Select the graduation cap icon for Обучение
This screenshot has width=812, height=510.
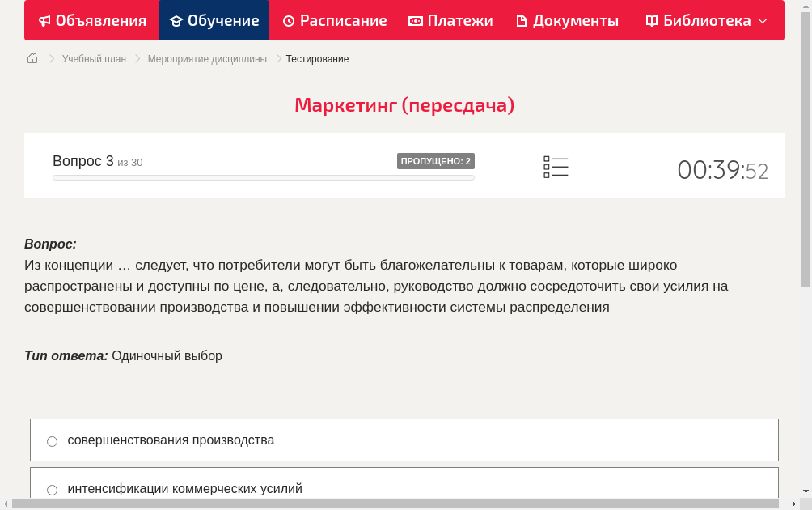coord(176,20)
